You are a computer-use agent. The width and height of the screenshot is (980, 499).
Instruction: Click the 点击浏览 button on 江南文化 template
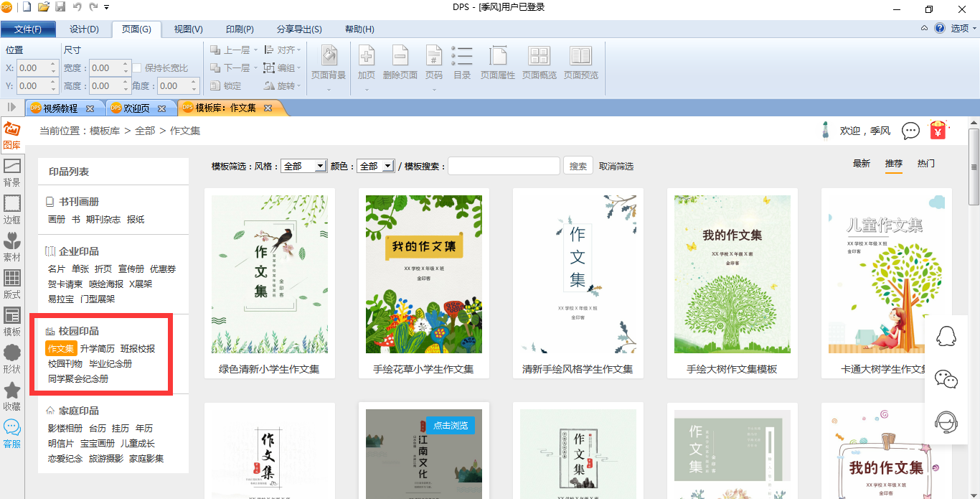coord(451,426)
